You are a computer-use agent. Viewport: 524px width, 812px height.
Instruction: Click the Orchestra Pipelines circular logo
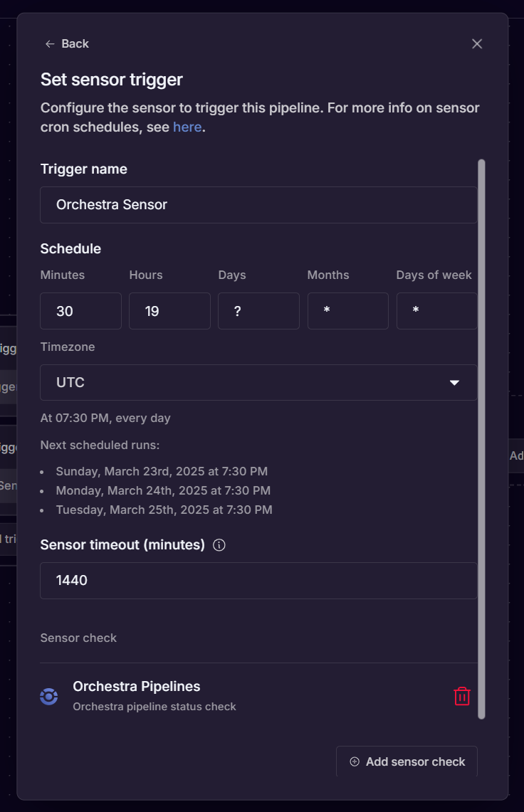point(48,696)
